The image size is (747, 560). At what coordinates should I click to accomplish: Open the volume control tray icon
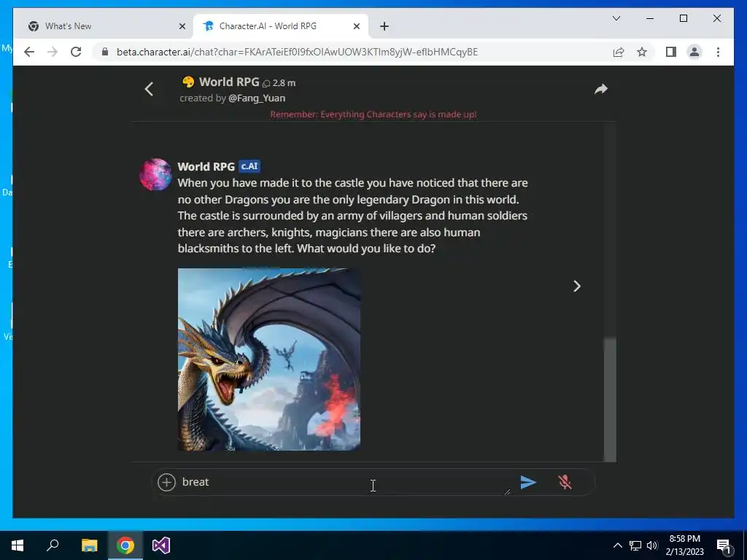652,545
